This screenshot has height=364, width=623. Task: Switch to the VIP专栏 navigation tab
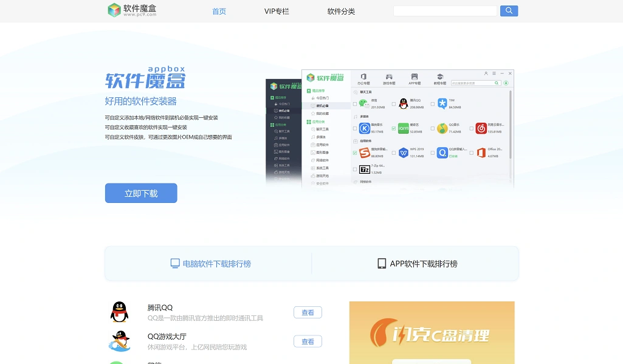pos(277,11)
